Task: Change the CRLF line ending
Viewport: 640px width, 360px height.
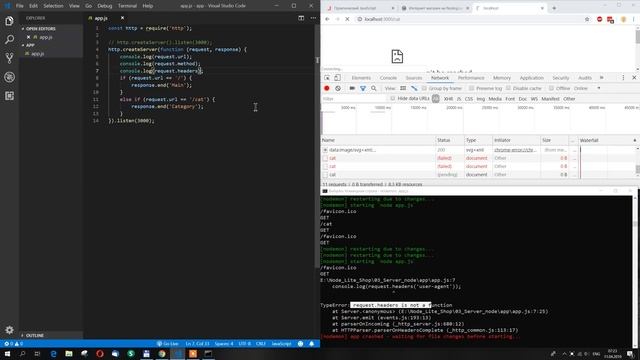Action: pyautogui.click(x=260, y=344)
